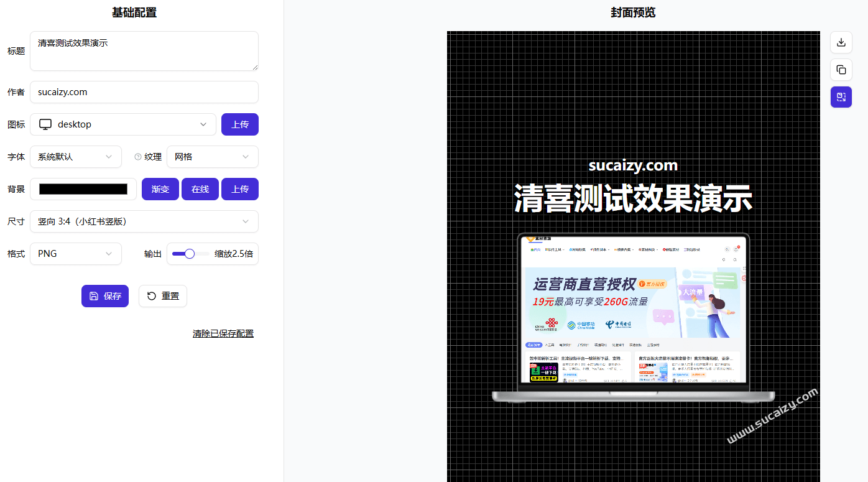The height and width of the screenshot is (482, 868).
Task: Open the 纹理 texture dropdown showing 网格
Action: 212,157
